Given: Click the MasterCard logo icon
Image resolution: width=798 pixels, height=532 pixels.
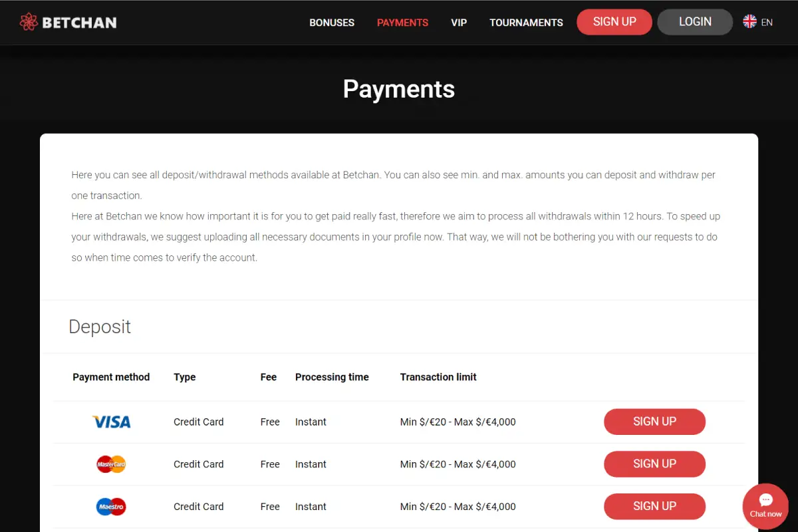Looking at the screenshot, I should coord(111,464).
